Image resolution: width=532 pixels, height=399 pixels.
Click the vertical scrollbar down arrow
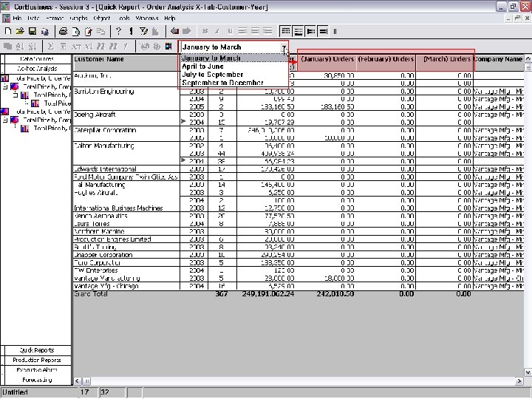(528, 372)
